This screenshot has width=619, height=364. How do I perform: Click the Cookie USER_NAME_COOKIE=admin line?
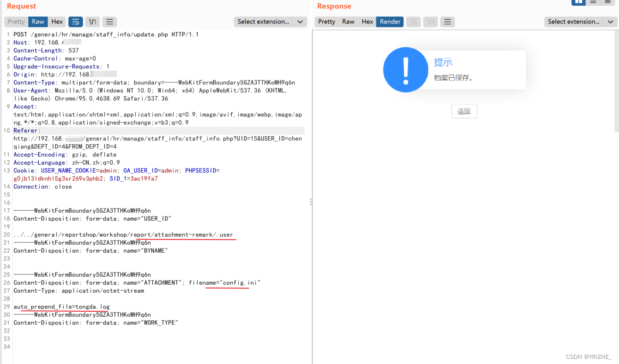tap(117, 171)
